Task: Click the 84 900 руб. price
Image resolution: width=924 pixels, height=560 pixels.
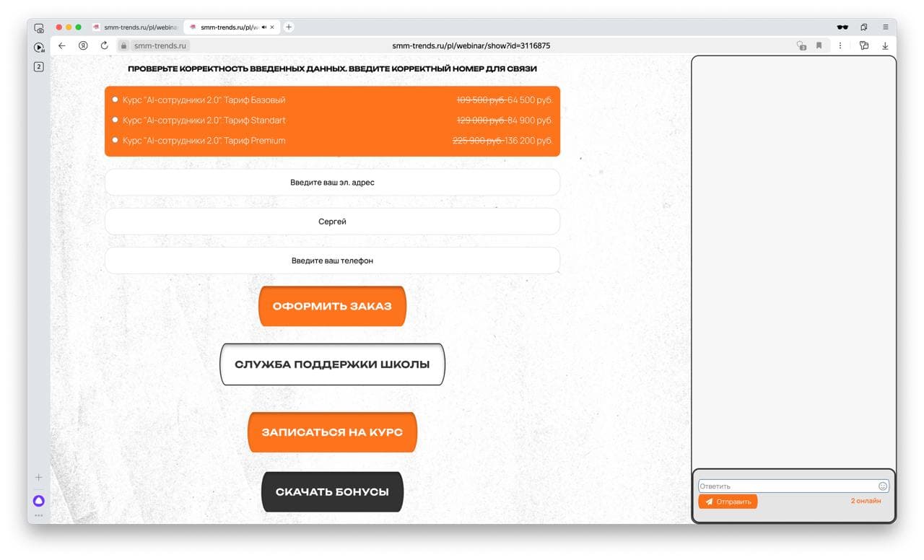Action: (530, 121)
